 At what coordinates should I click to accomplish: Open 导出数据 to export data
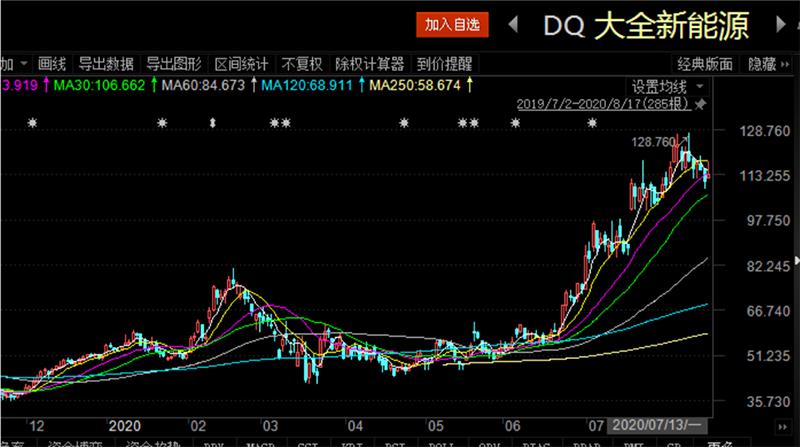106,64
